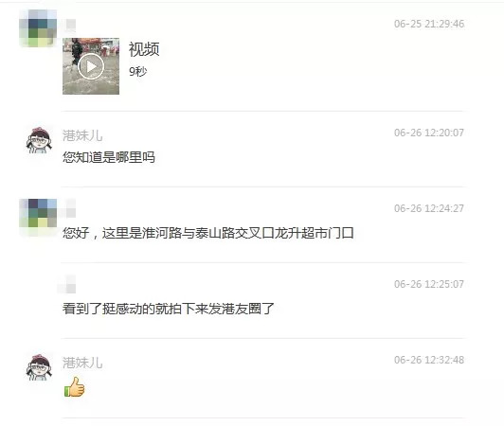Image resolution: width=504 pixels, height=426 pixels.
Task: Select the message 看到了挺感动的就拍下来发港友圈了
Action: [168, 309]
